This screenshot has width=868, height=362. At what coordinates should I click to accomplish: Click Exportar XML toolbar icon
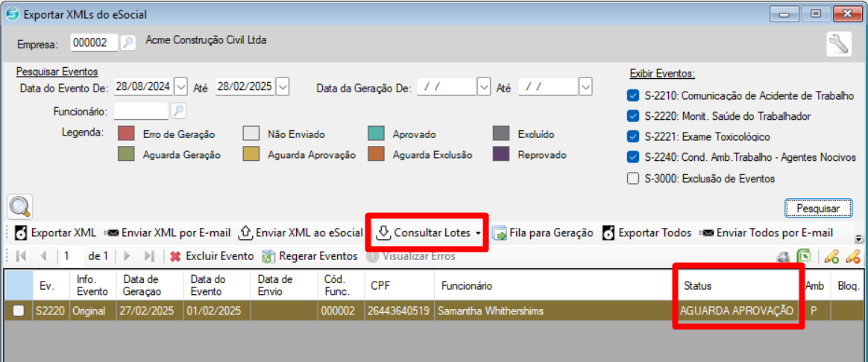tap(22, 233)
